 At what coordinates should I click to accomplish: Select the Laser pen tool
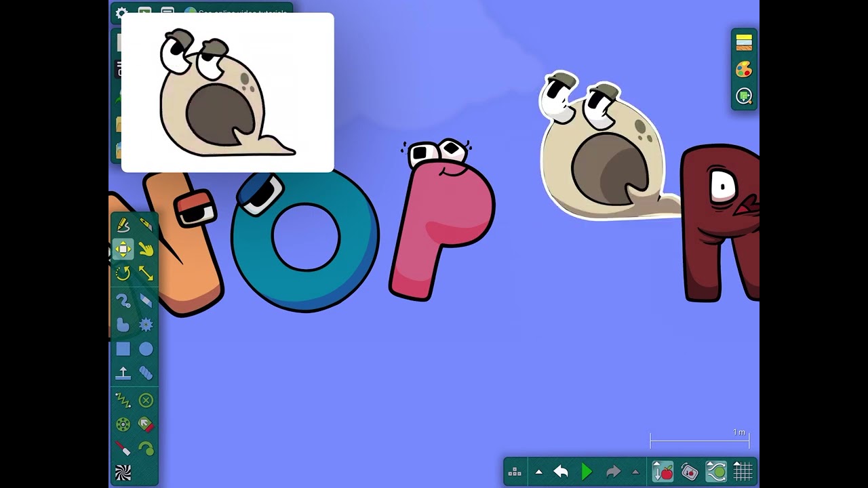pos(123,449)
